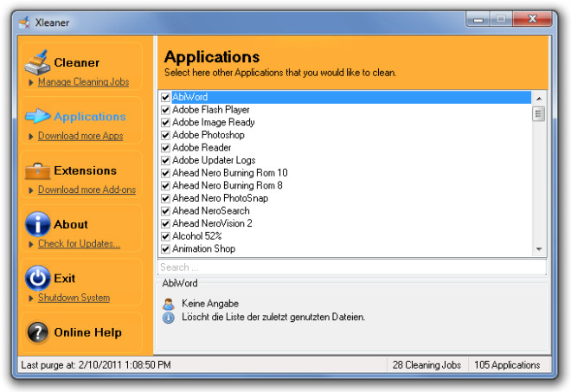Image resolution: width=571 pixels, height=392 pixels.
Task: Click the Extensions toolbox icon
Action: 37,170
